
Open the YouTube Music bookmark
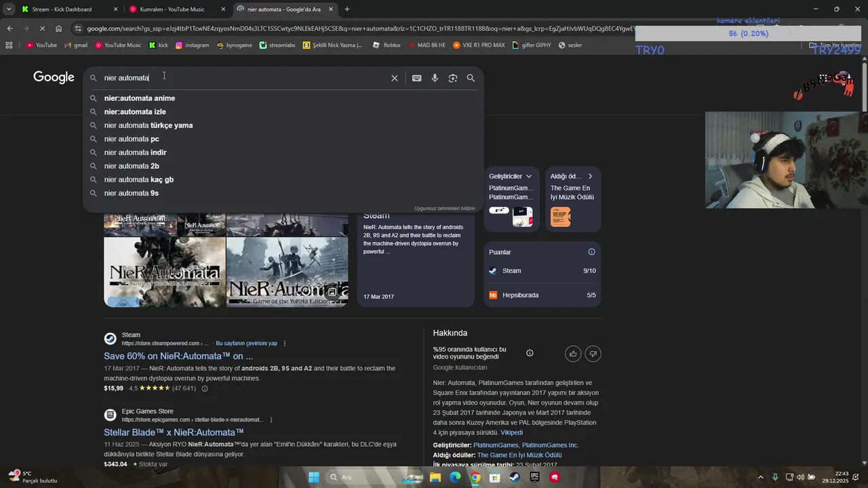118,45
